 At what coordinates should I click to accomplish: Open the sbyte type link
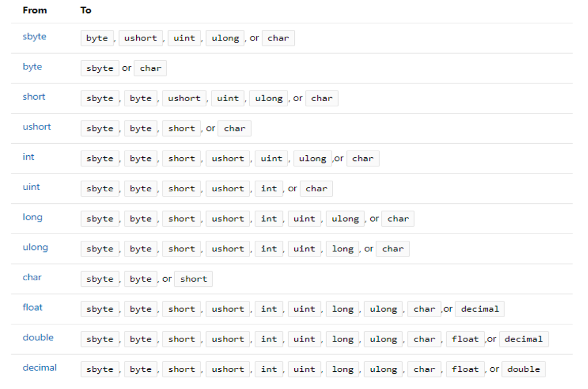(34, 36)
